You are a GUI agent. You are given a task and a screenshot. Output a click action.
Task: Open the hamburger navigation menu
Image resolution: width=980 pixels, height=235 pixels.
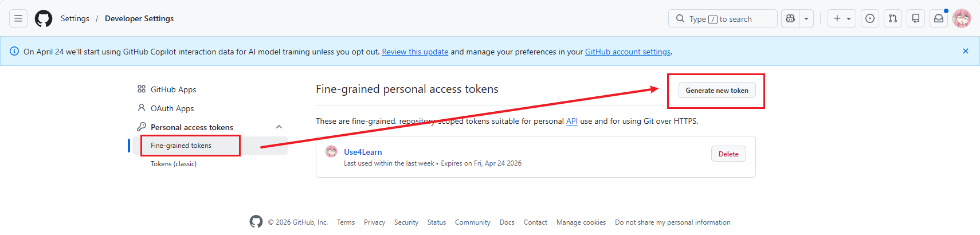(x=18, y=18)
